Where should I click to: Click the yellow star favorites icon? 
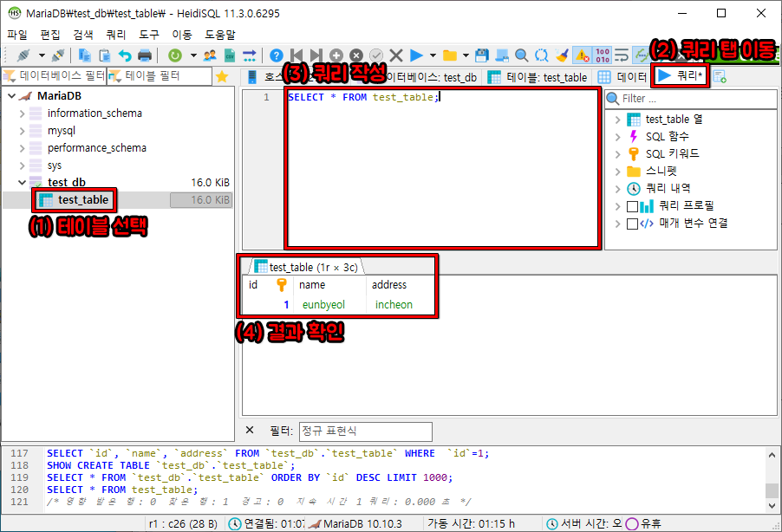[222, 76]
